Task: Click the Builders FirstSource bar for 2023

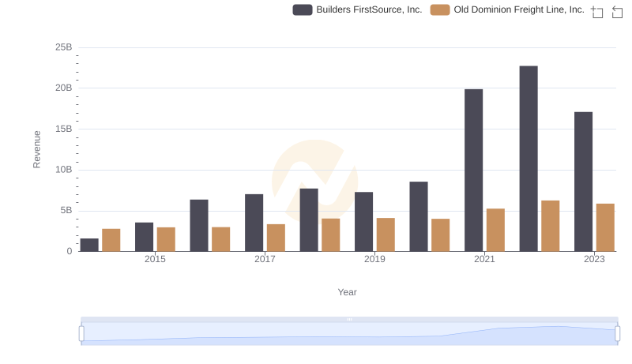Action: 583,182
